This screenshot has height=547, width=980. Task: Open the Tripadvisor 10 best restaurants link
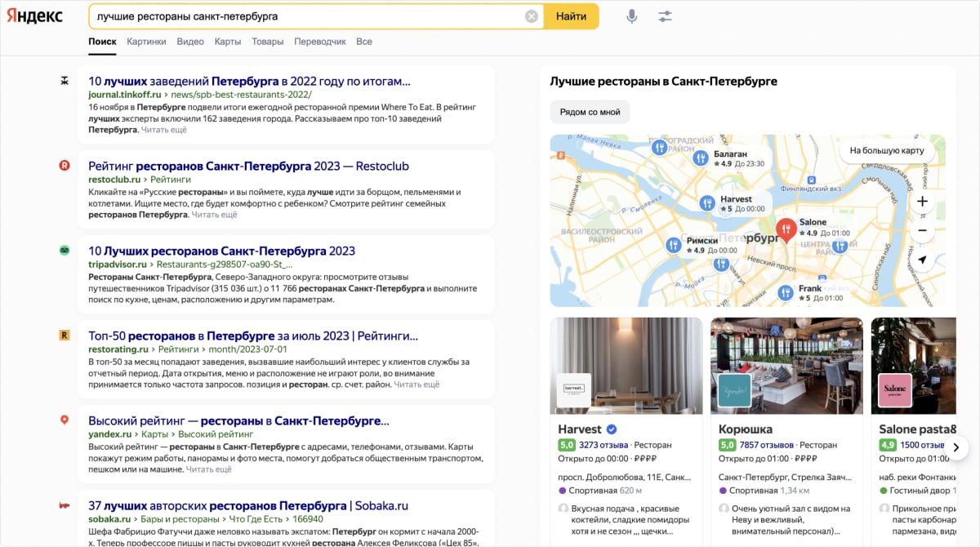pos(221,251)
